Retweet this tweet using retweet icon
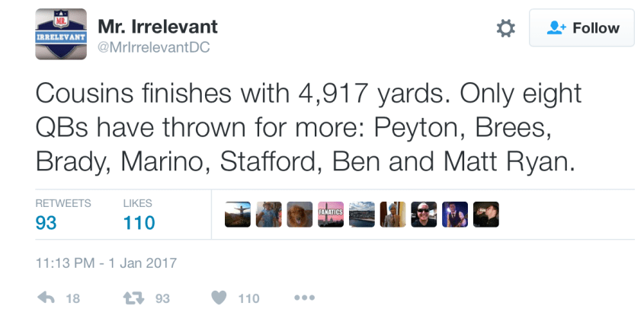The width and height of the screenshot is (644, 312). (134, 298)
